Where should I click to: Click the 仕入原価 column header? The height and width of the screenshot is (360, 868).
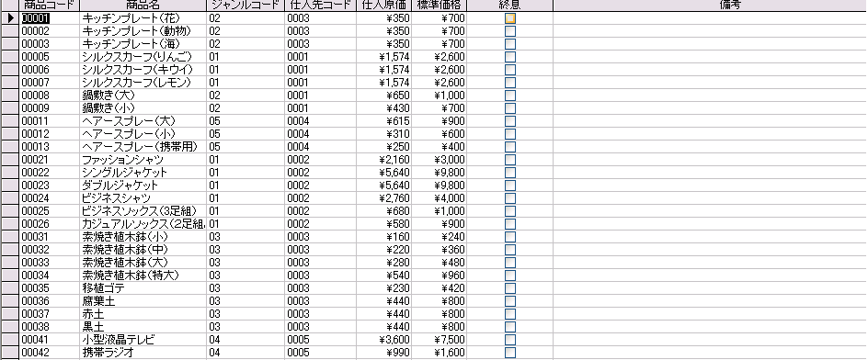(383, 6)
